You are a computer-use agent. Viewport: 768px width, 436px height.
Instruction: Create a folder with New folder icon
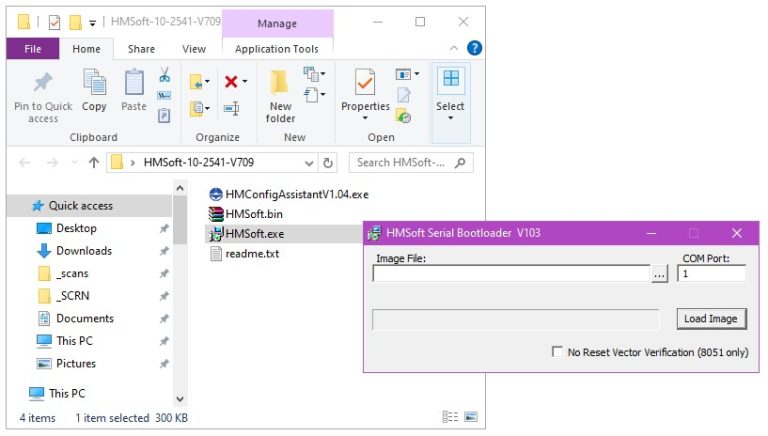[280, 84]
